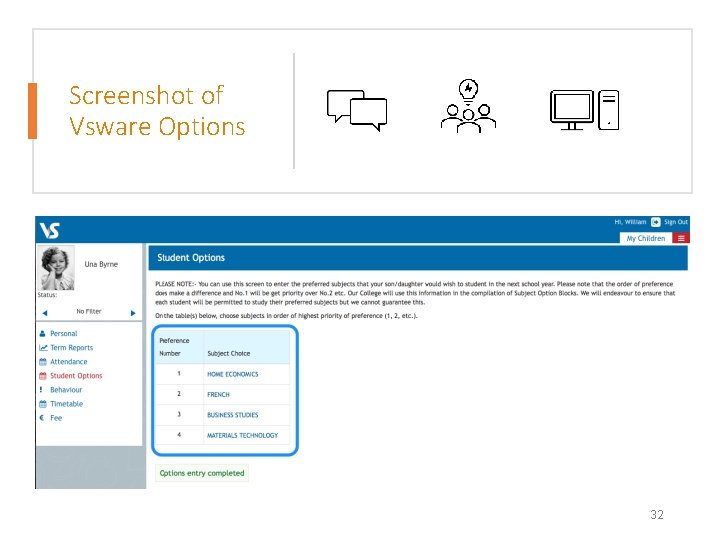Click the Sign Out link
Viewport: 720px width, 540px height.
click(x=675, y=222)
